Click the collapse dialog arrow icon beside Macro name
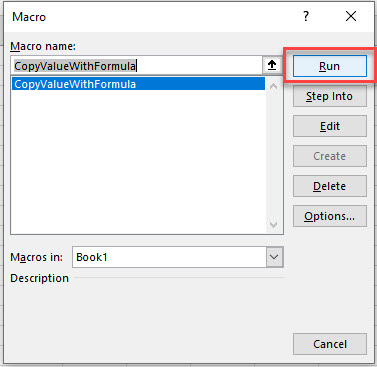377x367 pixels. coord(272,65)
